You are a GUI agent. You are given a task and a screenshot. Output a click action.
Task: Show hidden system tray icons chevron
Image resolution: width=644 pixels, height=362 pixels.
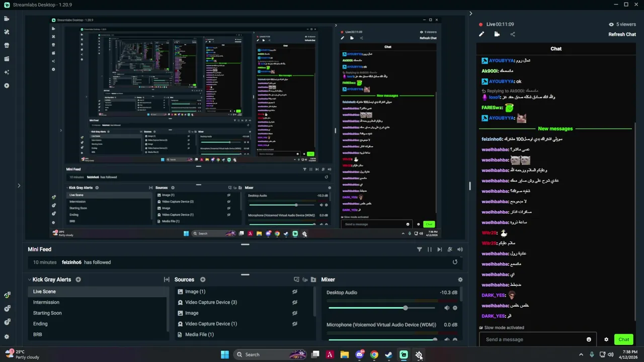coord(581,354)
